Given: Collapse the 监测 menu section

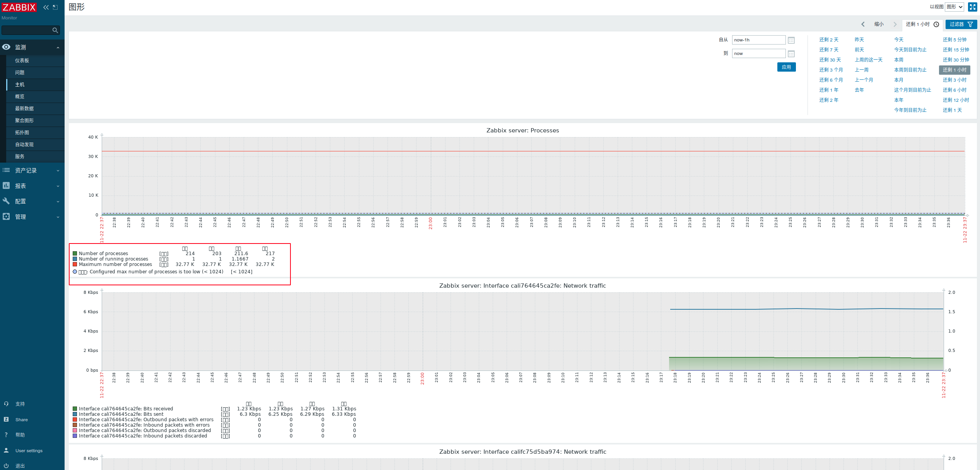Looking at the screenshot, I should [x=58, y=47].
